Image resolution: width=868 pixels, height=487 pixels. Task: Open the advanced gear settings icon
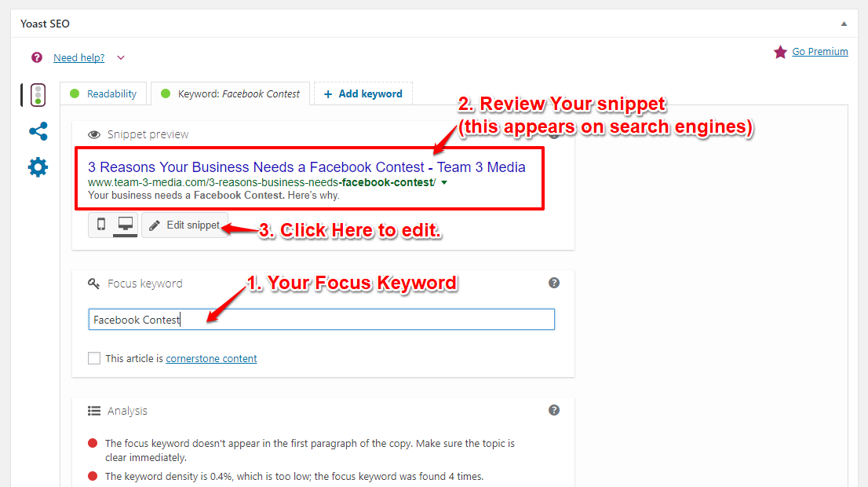(x=38, y=167)
